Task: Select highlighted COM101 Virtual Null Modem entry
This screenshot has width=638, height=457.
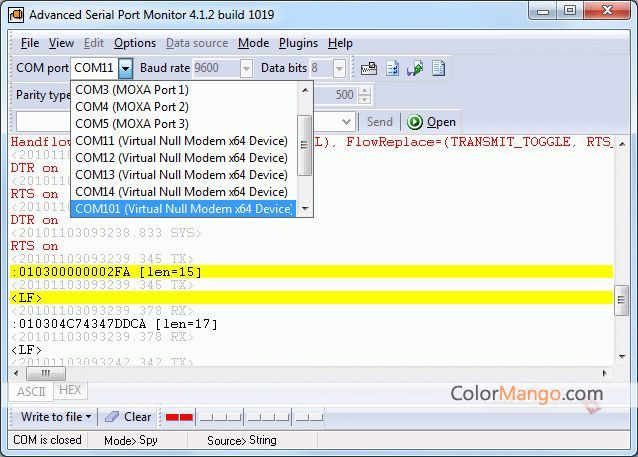Action: coord(184,209)
